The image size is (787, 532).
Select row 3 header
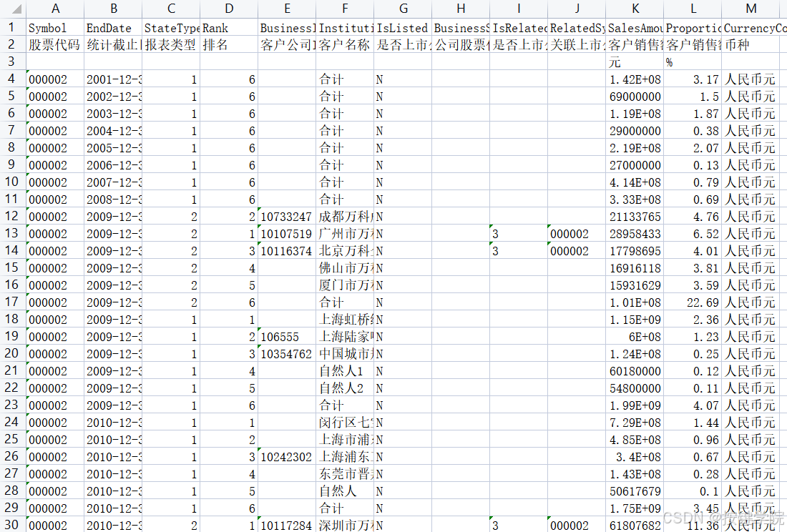pyautogui.click(x=13, y=61)
